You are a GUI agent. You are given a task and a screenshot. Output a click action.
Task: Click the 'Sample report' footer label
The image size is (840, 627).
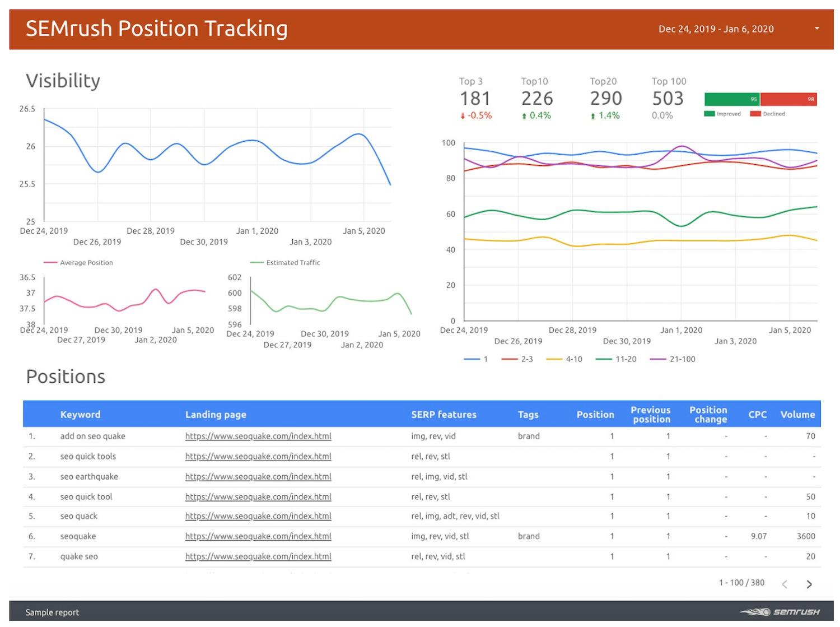(52, 612)
